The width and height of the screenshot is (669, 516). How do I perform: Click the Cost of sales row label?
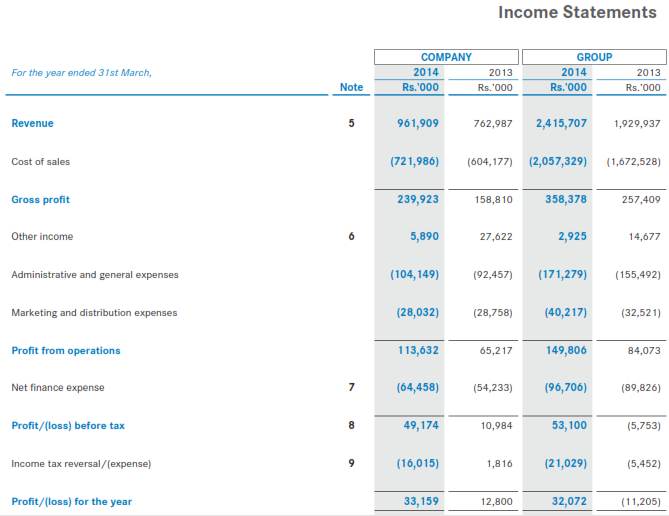point(40,162)
